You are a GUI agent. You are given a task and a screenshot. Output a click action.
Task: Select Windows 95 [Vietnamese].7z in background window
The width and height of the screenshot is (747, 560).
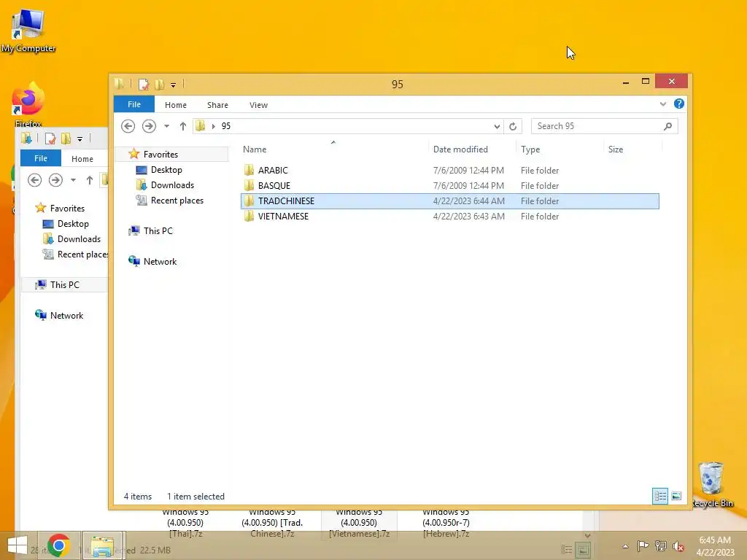tap(359, 523)
